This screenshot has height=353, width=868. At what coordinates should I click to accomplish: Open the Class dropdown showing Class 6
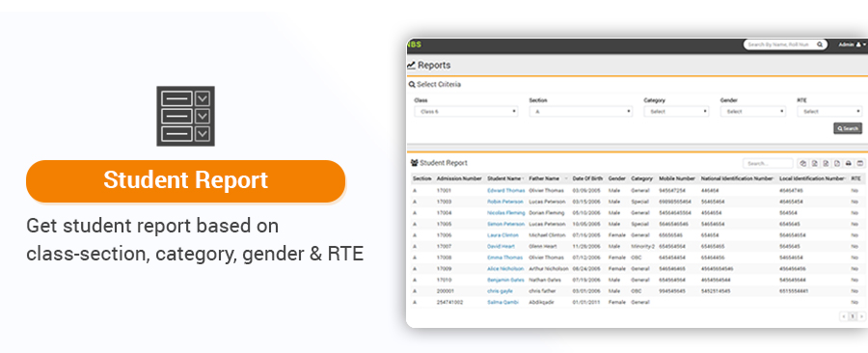pos(466,111)
